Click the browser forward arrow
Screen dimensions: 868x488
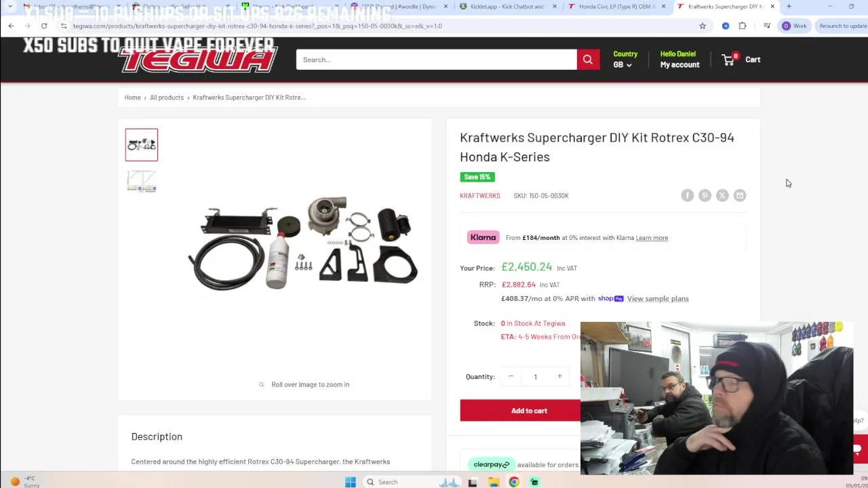27,26
